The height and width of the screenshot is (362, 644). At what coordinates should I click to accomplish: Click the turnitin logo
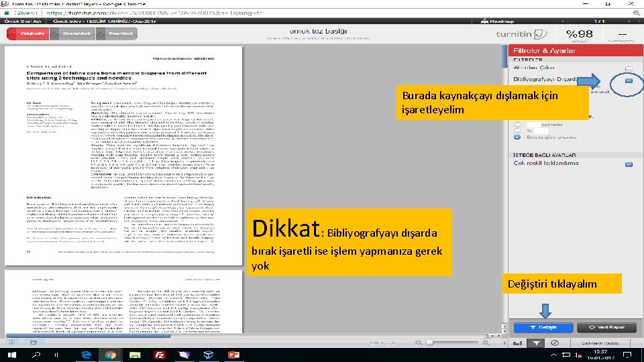pos(521,34)
